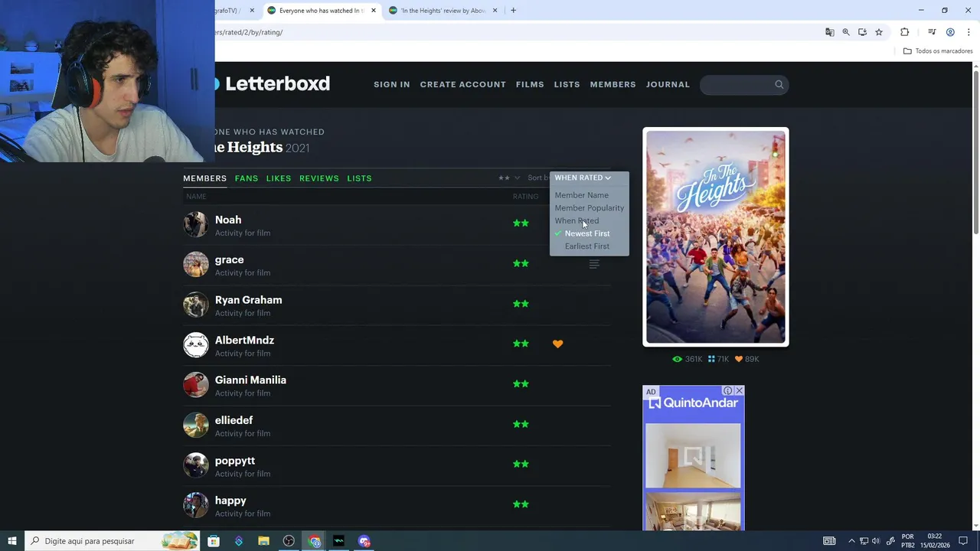Open the Windows Start menu
This screenshot has height=551, width=980.
(x=12, y=541)
